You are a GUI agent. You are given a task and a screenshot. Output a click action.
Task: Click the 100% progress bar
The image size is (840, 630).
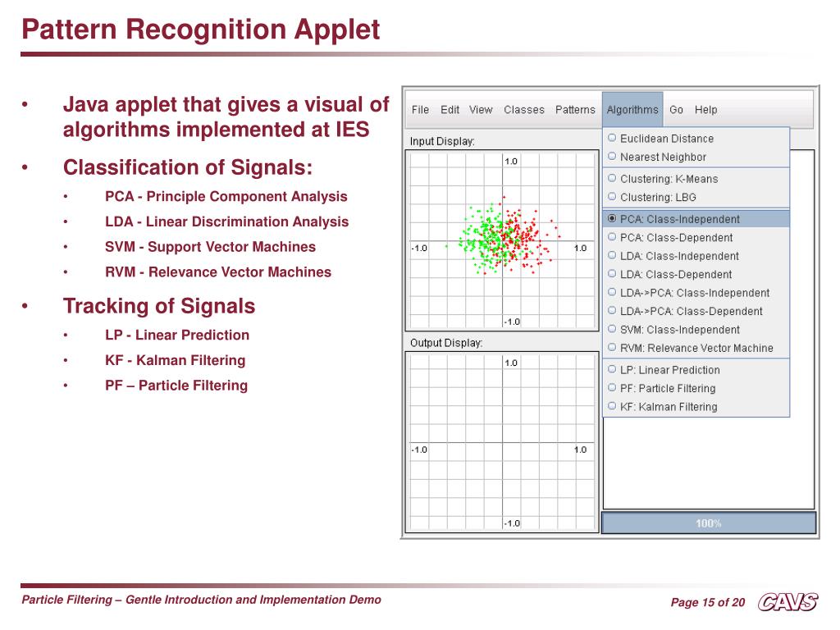coord(708,523)
